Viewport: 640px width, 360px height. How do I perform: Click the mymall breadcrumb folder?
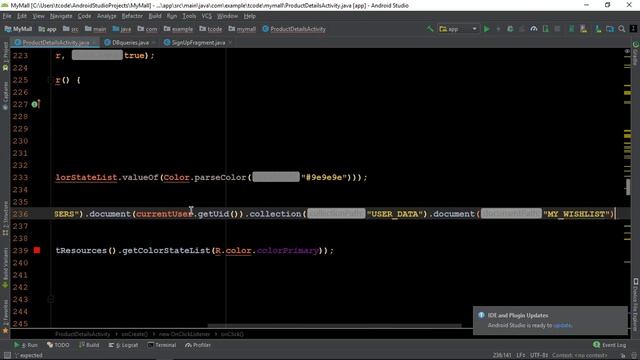(x=242, y=29)
